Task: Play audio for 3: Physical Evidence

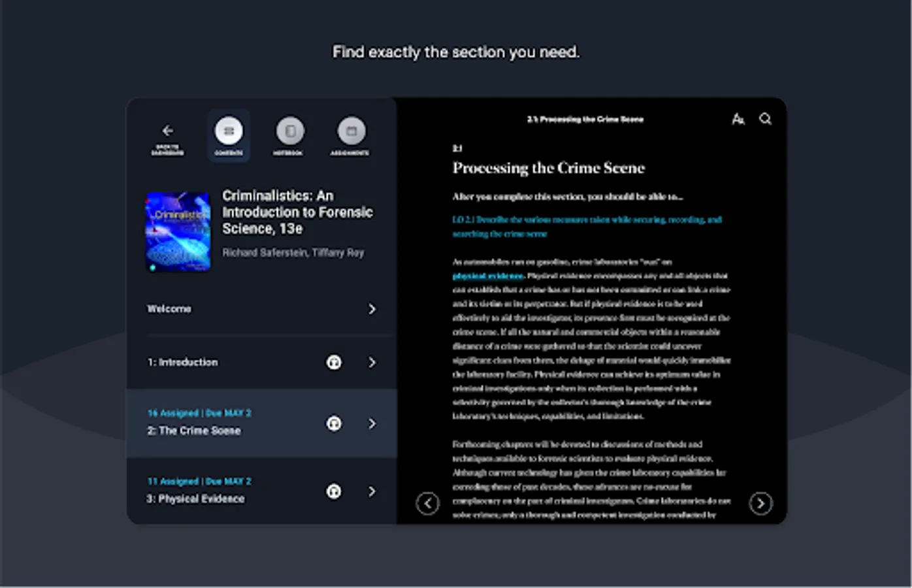Action: [x=334, y=491]
